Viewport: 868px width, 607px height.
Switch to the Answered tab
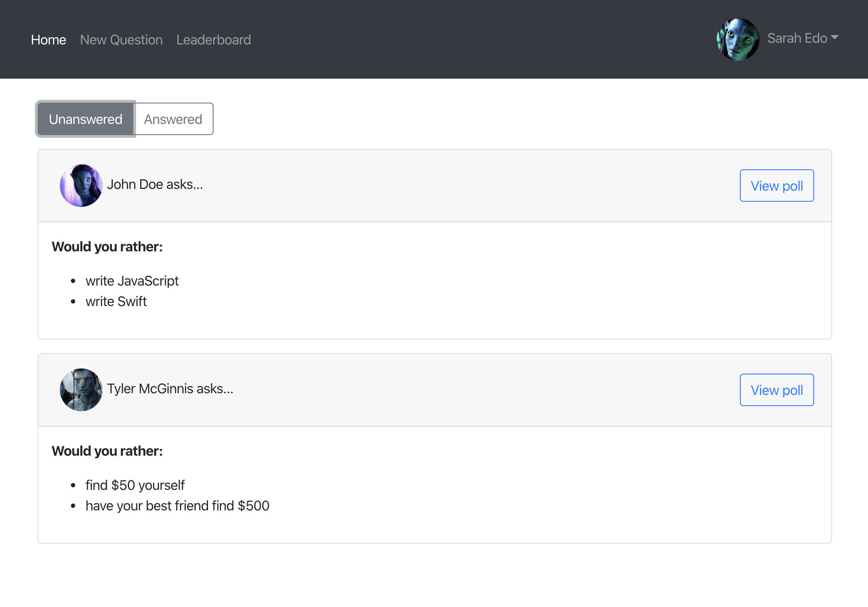pos(173,119)
